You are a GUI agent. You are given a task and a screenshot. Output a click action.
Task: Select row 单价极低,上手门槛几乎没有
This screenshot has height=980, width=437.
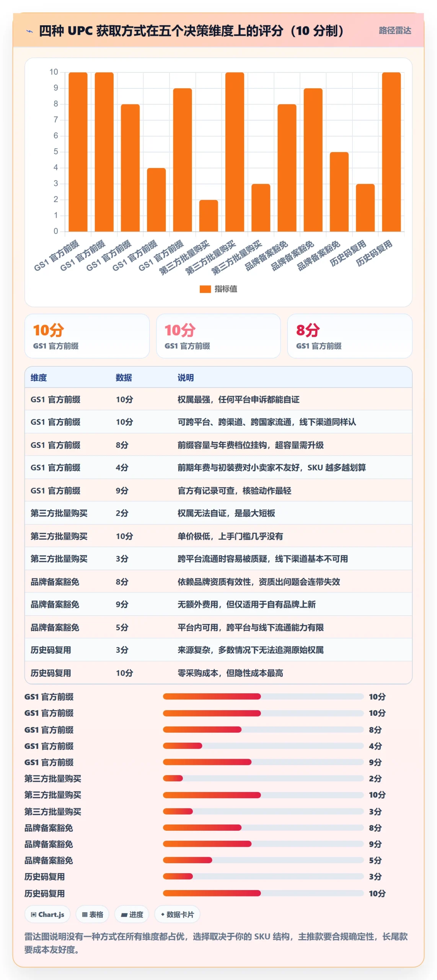click(x=218, y=536)
